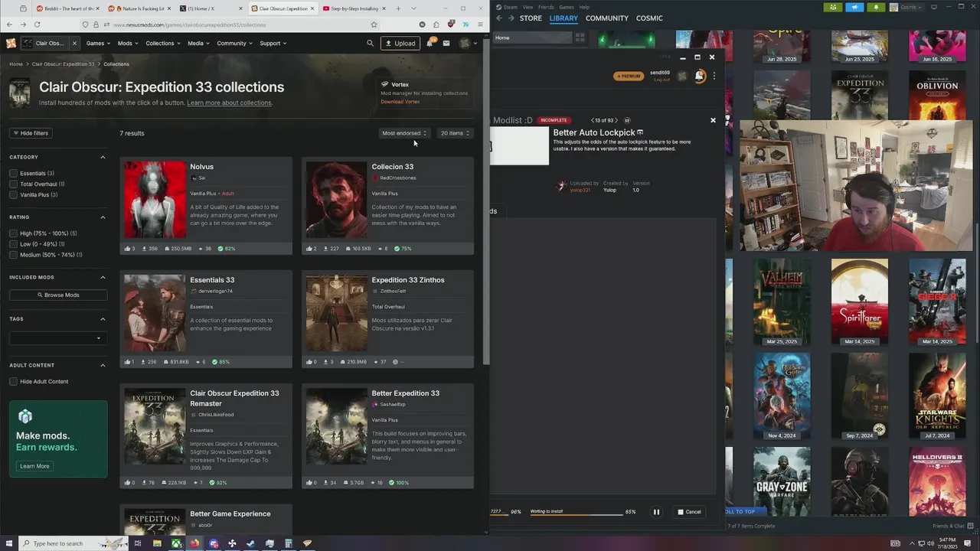Open the Nexus user avatar dropdown
Screen dimensions: 980x551
468,43
